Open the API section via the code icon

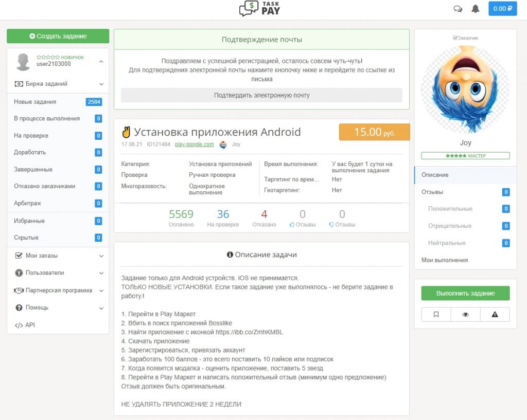pos(25,325)
